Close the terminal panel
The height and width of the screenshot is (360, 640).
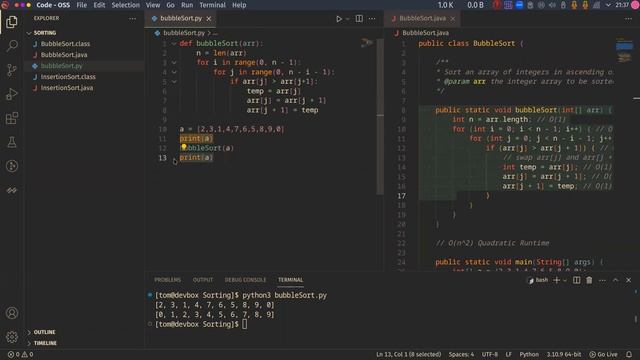[x=629, y=280]
